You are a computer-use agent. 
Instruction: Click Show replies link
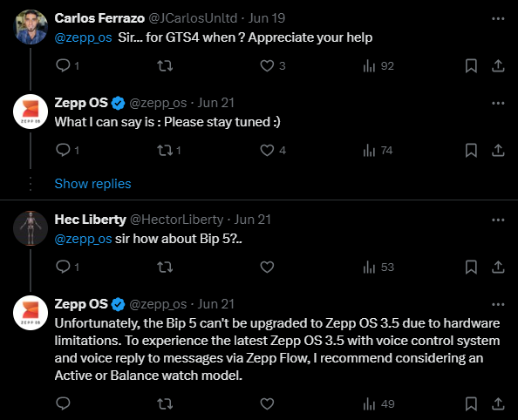(x=92, y=184)
